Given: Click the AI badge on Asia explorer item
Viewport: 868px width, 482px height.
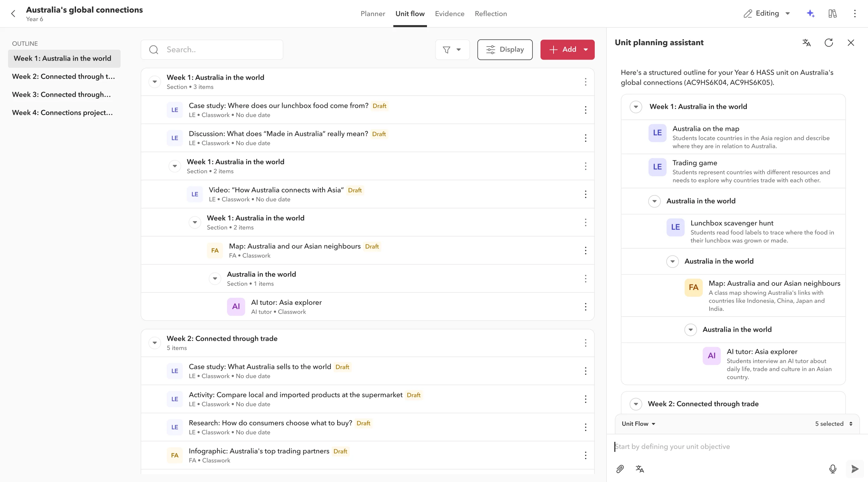Looking at the screenshot, I should tap(236, 307).
